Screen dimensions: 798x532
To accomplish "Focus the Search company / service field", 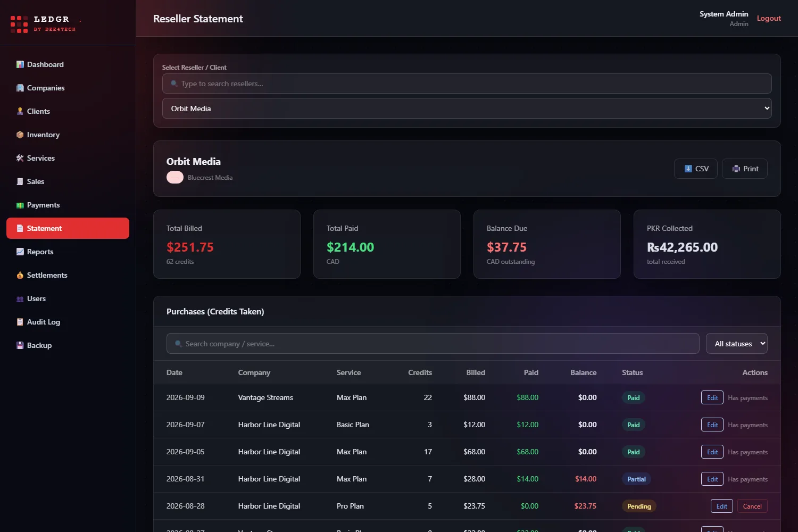I will [x=433, y=344].
